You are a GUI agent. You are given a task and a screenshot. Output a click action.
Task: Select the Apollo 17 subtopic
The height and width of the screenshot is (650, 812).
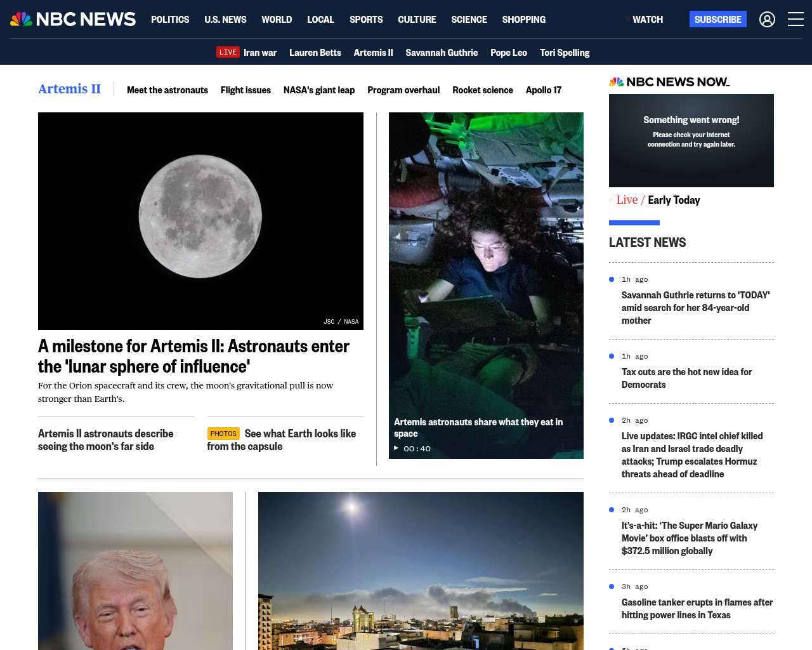(544, 90)
